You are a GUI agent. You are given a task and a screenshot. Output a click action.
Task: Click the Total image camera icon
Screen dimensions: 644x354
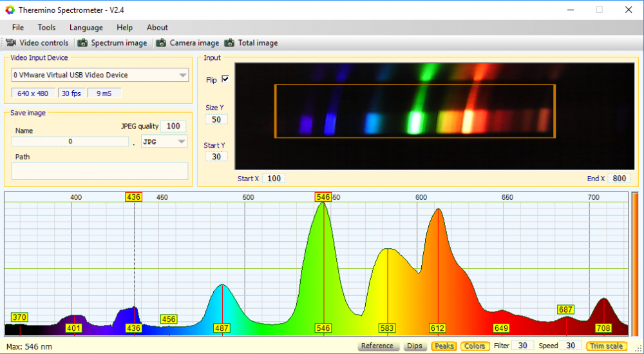pyautogui.click(x=230, y=43)
